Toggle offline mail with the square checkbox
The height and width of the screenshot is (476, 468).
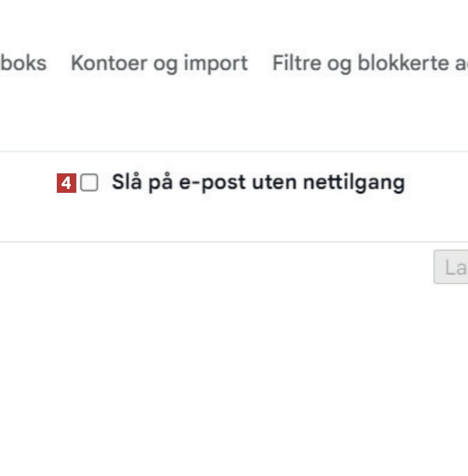[89, 182]
